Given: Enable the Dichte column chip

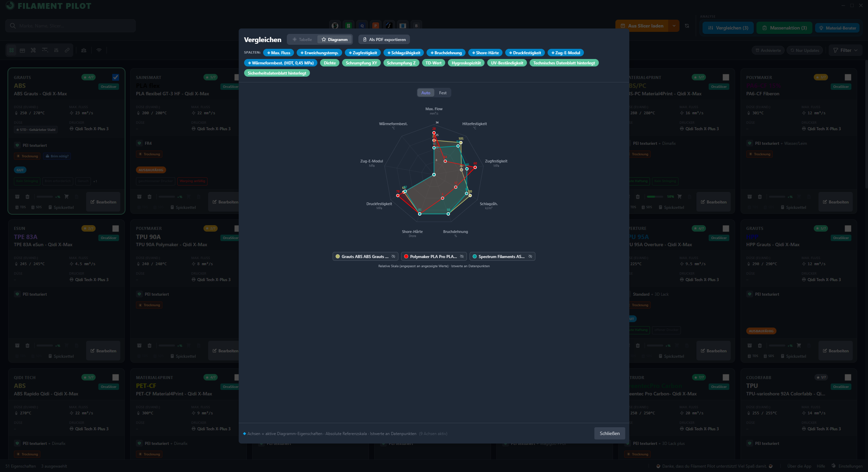Looking at the screenshot, I should 330,63.
